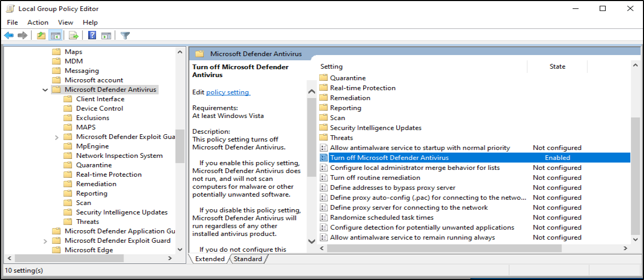Screen dimensions: 644x280
Task: Click the Security Intelligence Updates folder icon in the list
Action: click(x=324, y=128)
